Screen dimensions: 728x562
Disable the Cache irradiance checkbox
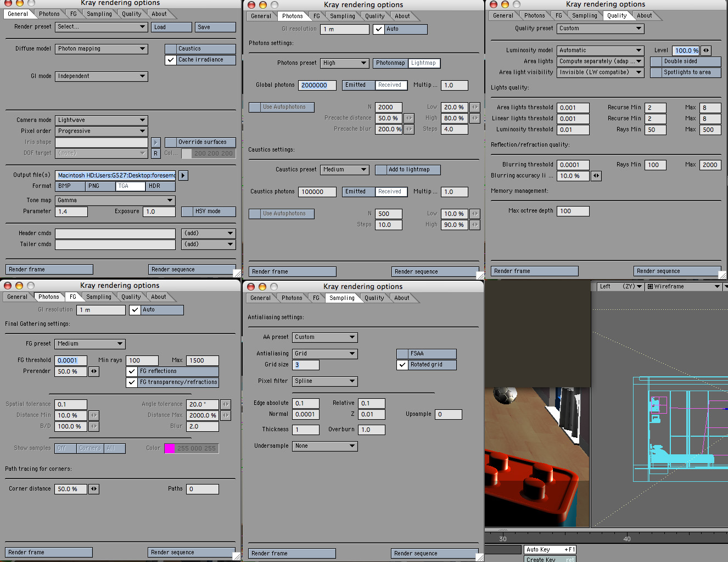(x=171, y=60)
